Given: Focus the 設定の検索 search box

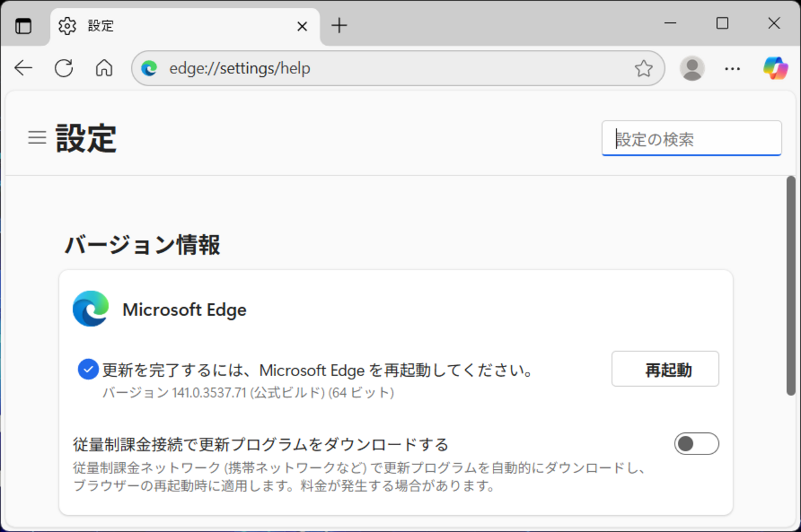Looking at the screenshot, I should tap(691, 139).
